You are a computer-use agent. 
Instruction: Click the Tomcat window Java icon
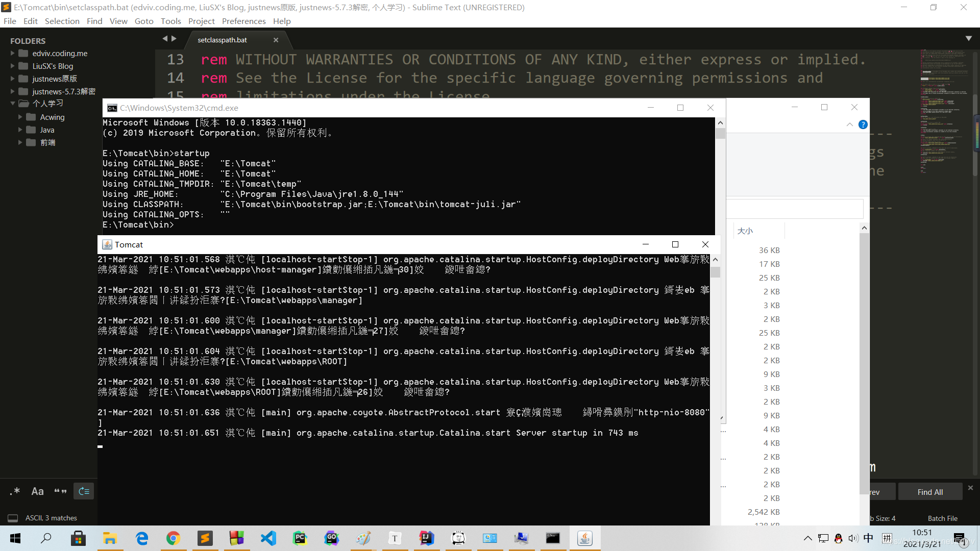(107, 244)
